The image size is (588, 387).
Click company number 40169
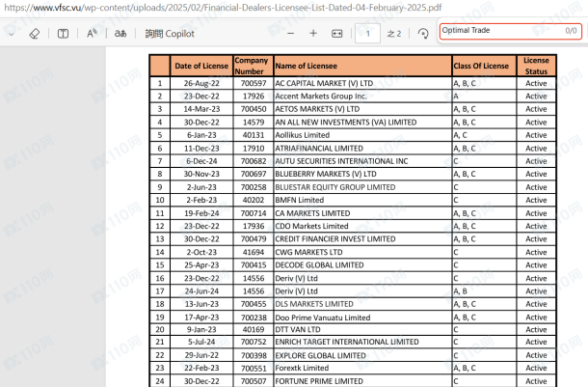point(254,329)
